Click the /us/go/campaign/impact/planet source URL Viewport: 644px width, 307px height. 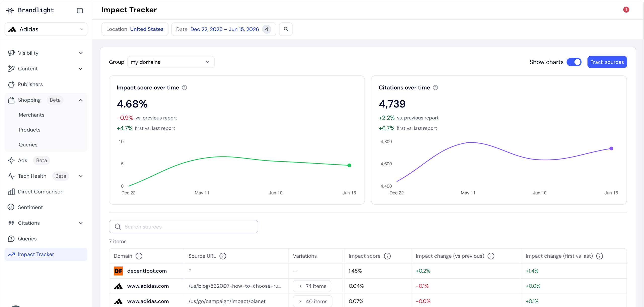(x=227, y=301)
